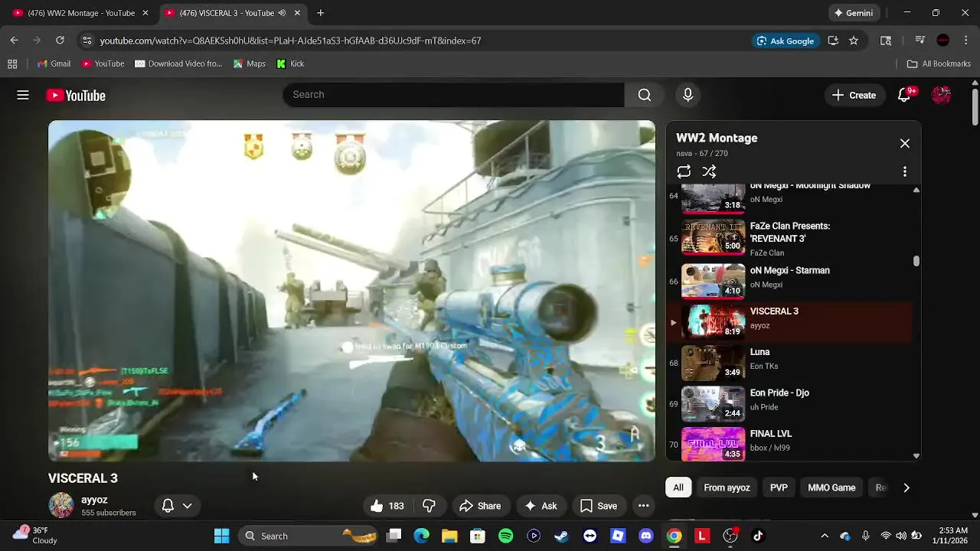This screenshot has width=980, height=551.
Task: Expand the channel notification preferences dropdown
Action: point(187,506)
